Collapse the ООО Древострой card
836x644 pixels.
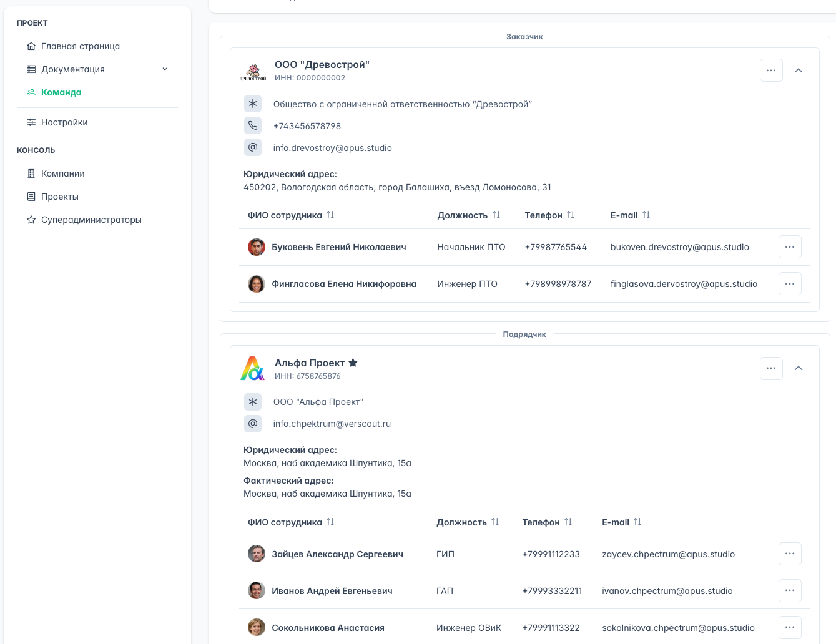pyautogui.click(x=799, y=71)
